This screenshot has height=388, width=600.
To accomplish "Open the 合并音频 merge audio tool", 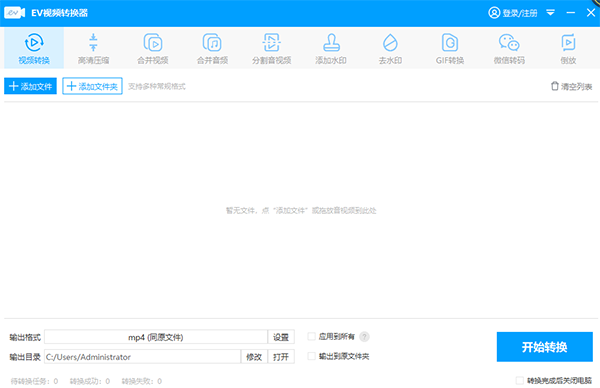I will tap(212, 48).
